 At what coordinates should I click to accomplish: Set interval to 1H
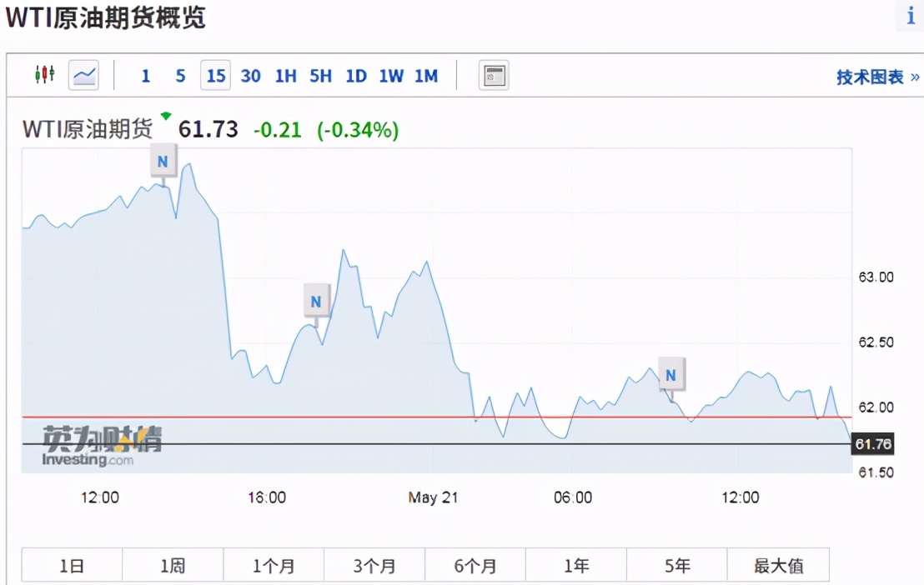(x=285, y=76)
